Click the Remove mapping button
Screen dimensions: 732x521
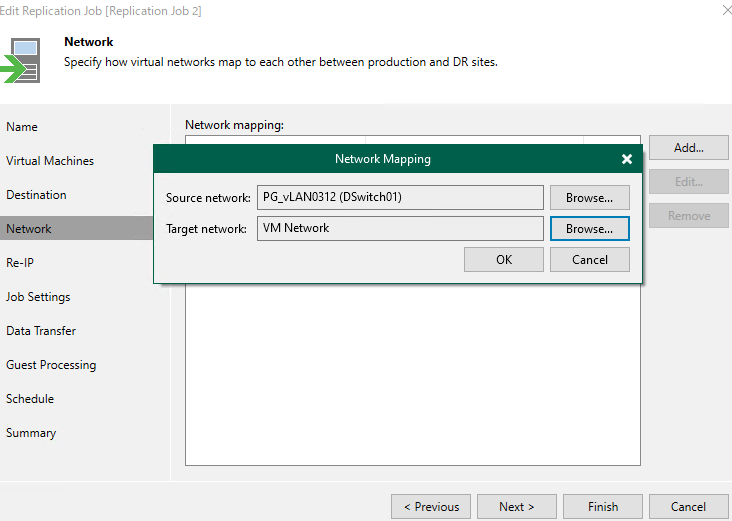click(689, 215)
